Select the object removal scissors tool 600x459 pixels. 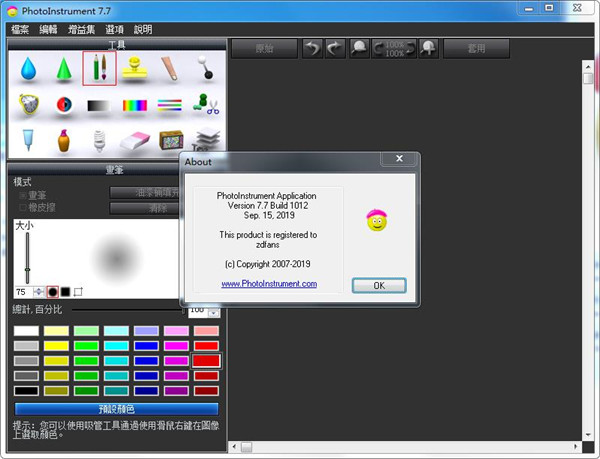point(206,104)
